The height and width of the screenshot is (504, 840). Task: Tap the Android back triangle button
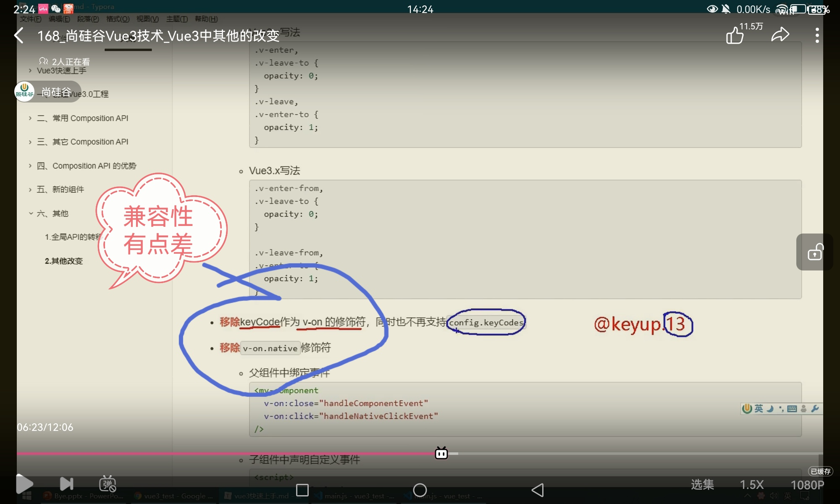[x=538, y=490]
